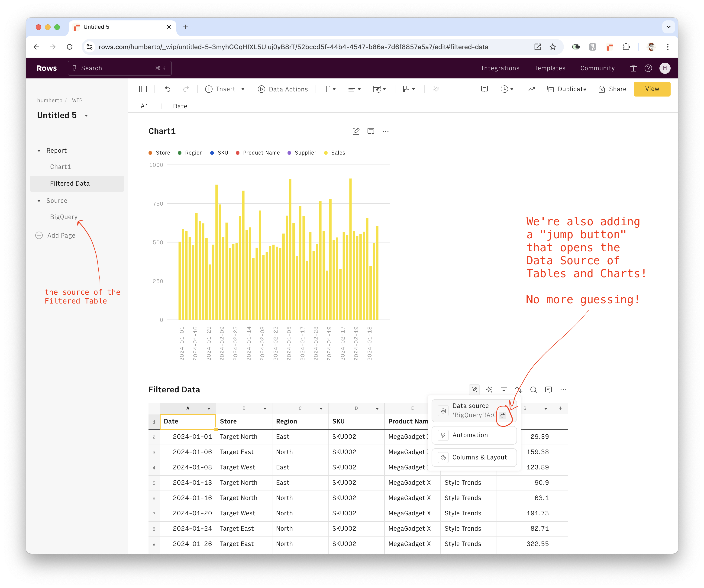Click the Duplicate button
Image resolution: width=704 pixels, height=588 pixels.
pos(567,89)
